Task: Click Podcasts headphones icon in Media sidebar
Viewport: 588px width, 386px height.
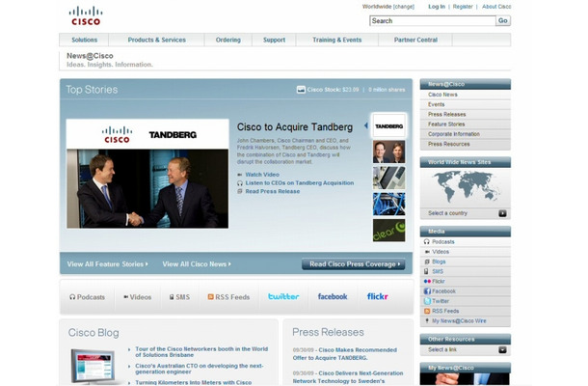Action: tap(426, 242)
